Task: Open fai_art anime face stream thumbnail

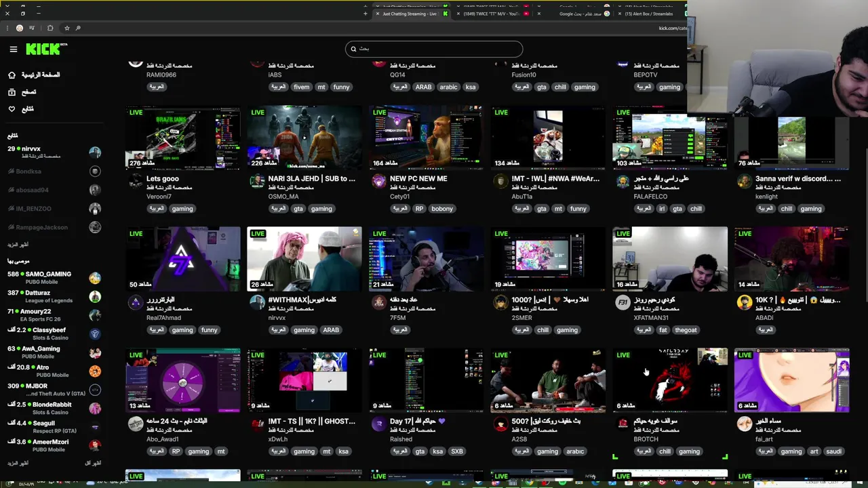Action: [x=791, y=380]
